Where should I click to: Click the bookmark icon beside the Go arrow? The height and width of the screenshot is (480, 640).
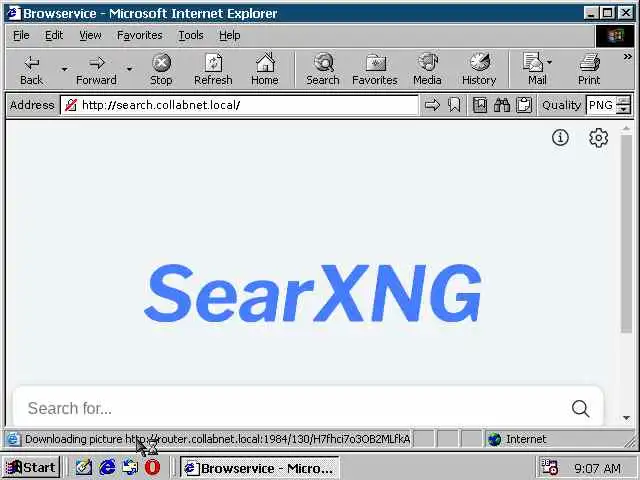point(454,105)
